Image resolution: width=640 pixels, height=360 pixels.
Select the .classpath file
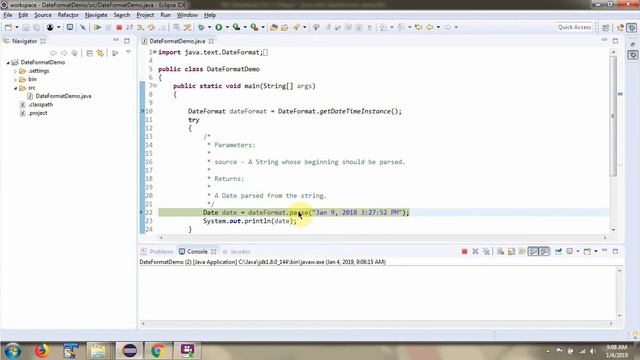click(40, 105)
